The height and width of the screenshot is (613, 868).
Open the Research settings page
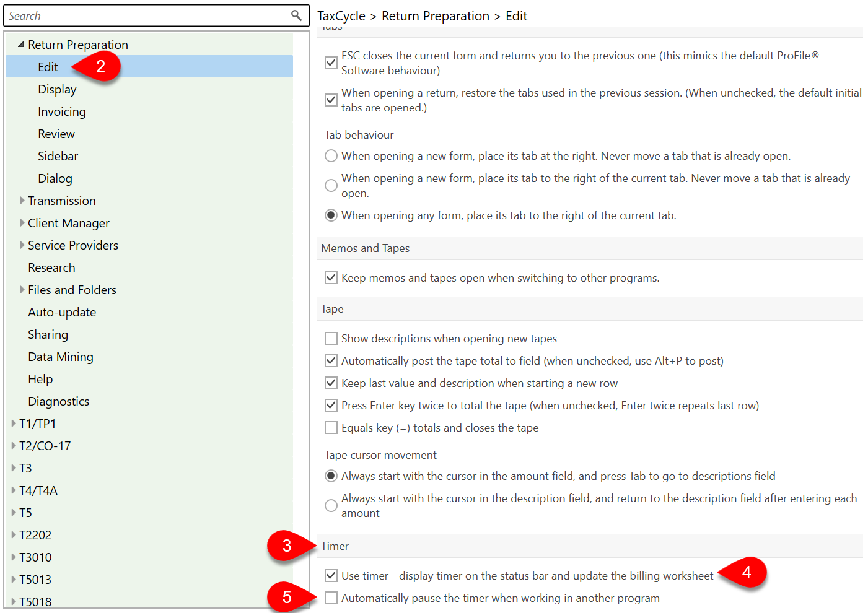(51, 267)
